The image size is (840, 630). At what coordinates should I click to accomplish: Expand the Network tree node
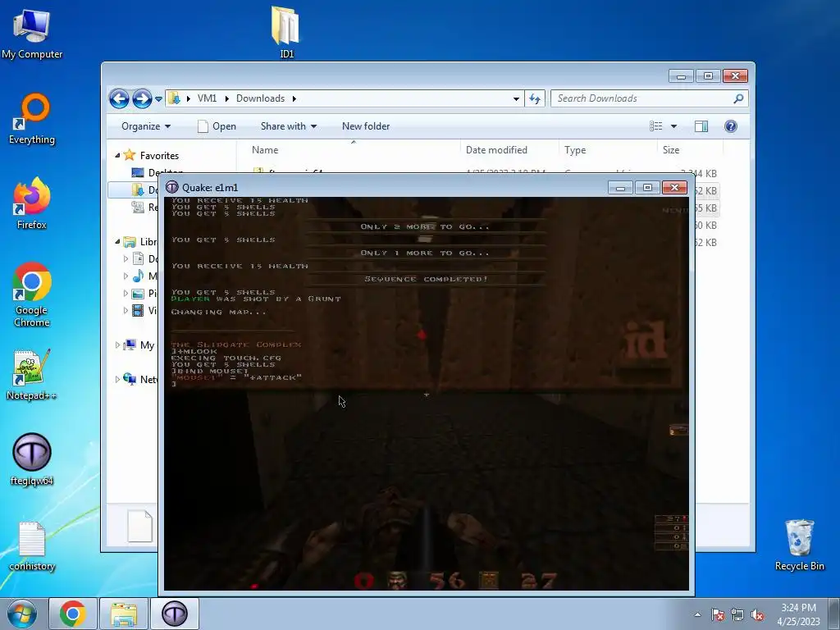[x=117, y=379]
